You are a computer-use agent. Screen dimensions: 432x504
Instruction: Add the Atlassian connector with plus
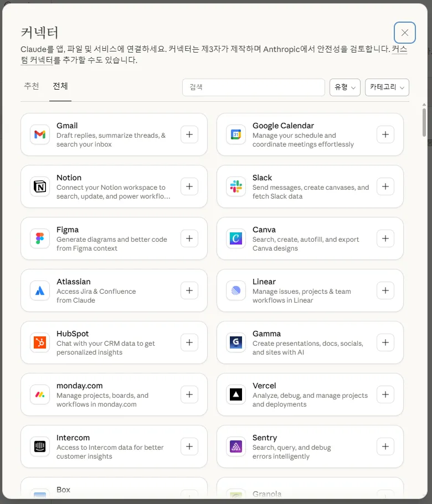[x=189, y=290]
